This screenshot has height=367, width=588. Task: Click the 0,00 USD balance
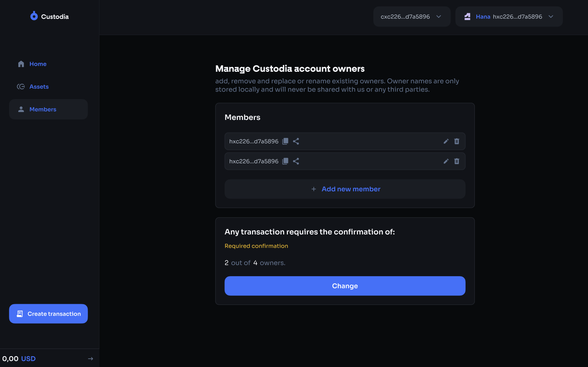pyautogui.click(x=19, y=358)
